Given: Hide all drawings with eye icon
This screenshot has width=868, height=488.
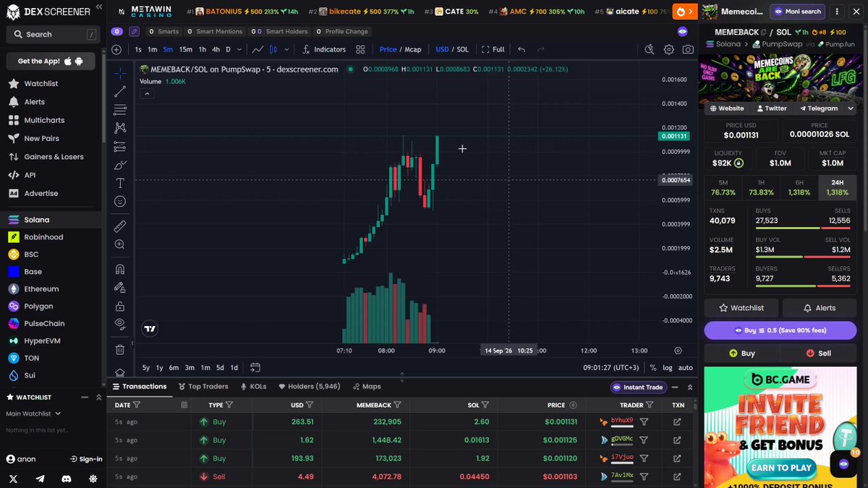Looking at the screenshot, I should tap(120, 323).
